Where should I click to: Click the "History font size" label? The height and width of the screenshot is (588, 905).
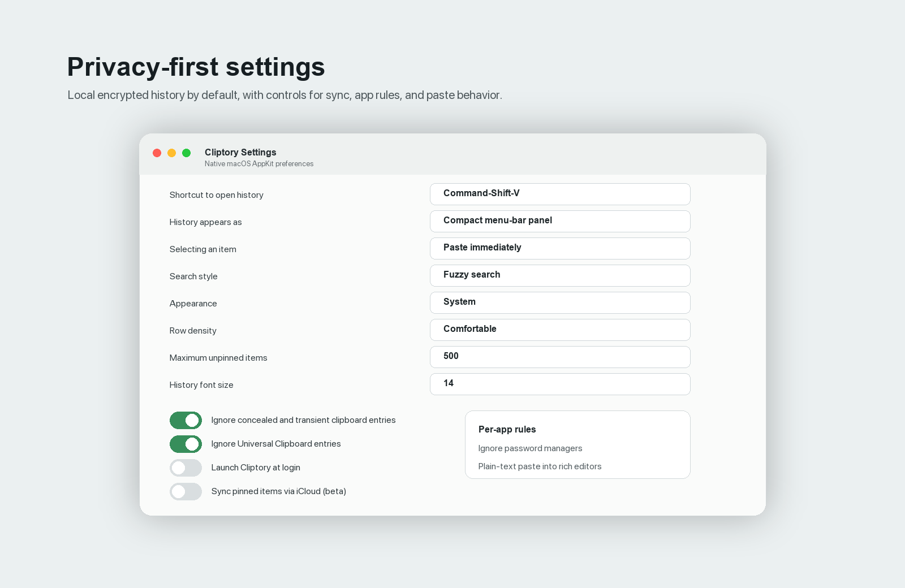click(201, 385)
